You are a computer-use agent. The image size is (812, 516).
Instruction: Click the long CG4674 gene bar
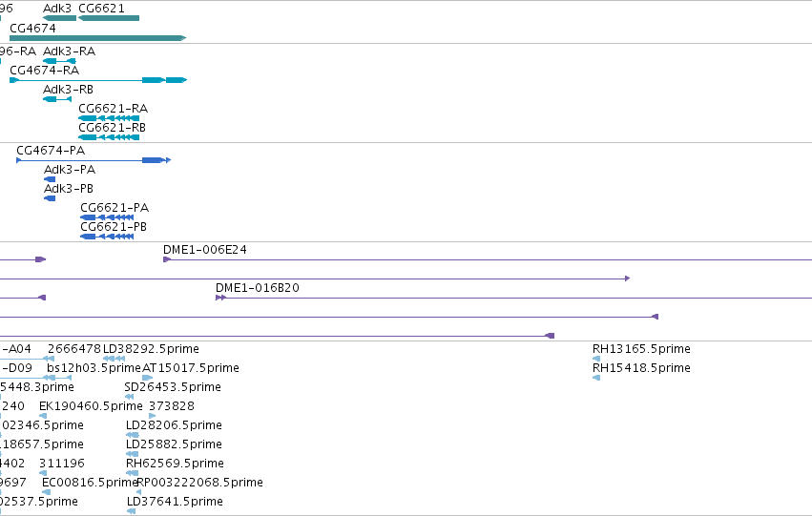98,38
